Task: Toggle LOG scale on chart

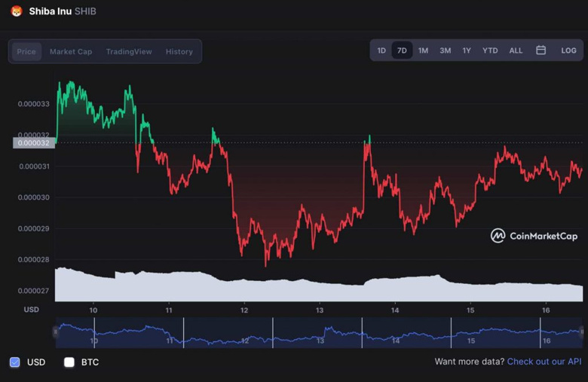Action: (568, 50)
